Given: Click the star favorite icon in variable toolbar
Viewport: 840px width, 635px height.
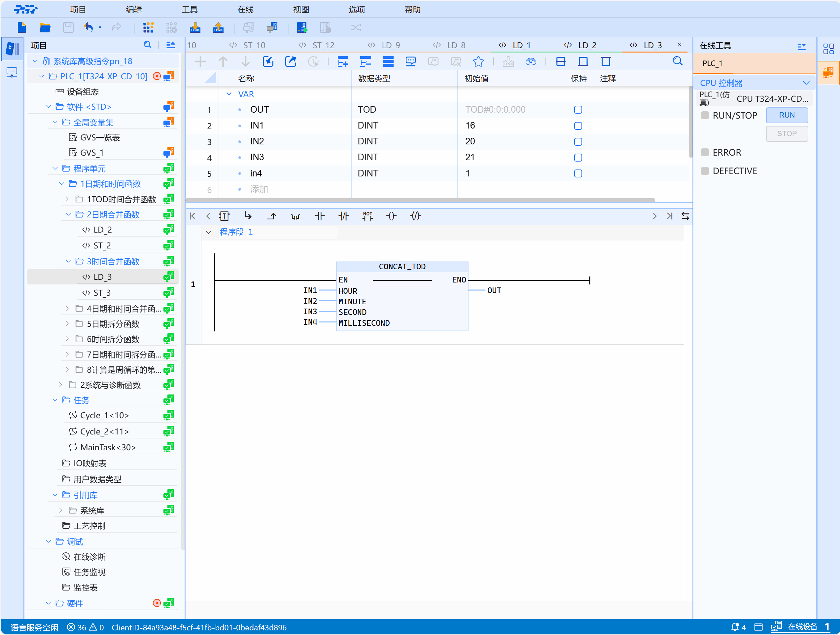Looking at the screenshot, I should click(x=478, y=61).
